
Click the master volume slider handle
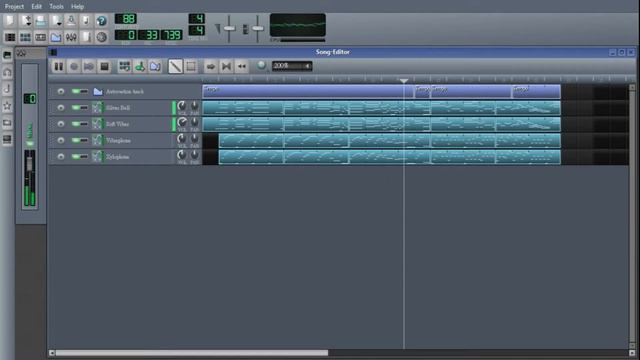pos(229,28)
